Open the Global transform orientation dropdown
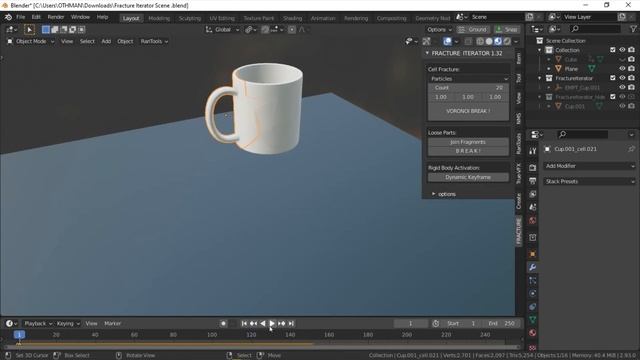 coord(222,29)
